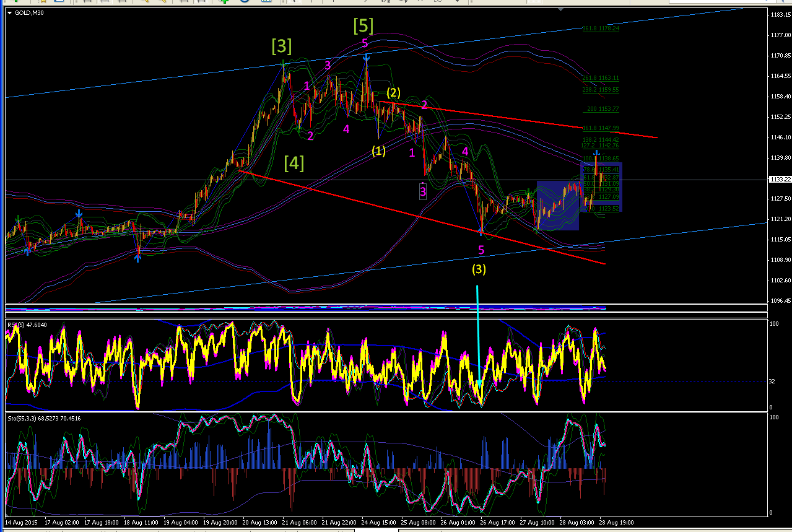Select the gray chart shift triangle marker
The image size is (792, 532).
[x=561, y=10]
